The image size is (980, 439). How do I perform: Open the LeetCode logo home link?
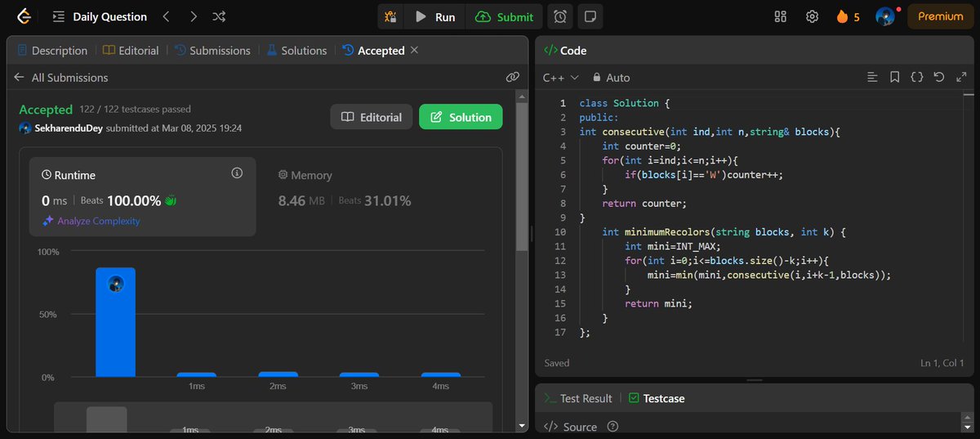coord(24,16)
